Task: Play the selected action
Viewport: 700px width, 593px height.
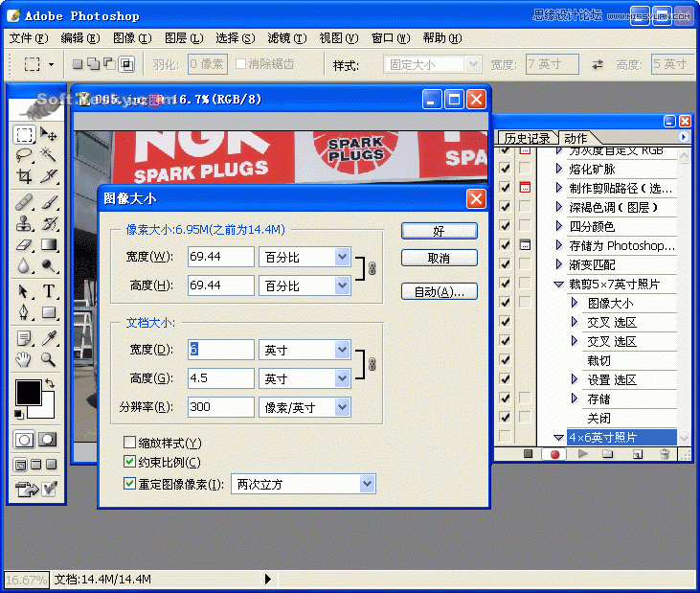Action: tap(582, 454)
